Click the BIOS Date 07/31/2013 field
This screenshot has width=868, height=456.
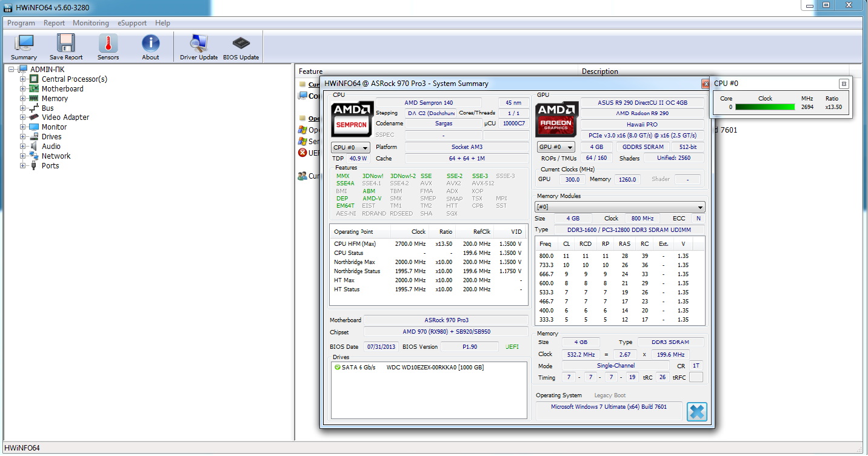381,347
